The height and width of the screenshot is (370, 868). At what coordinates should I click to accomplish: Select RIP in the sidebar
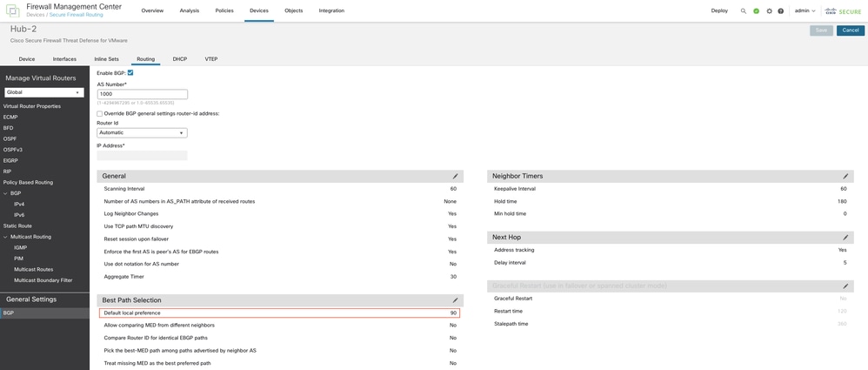(x=7, y=172)
